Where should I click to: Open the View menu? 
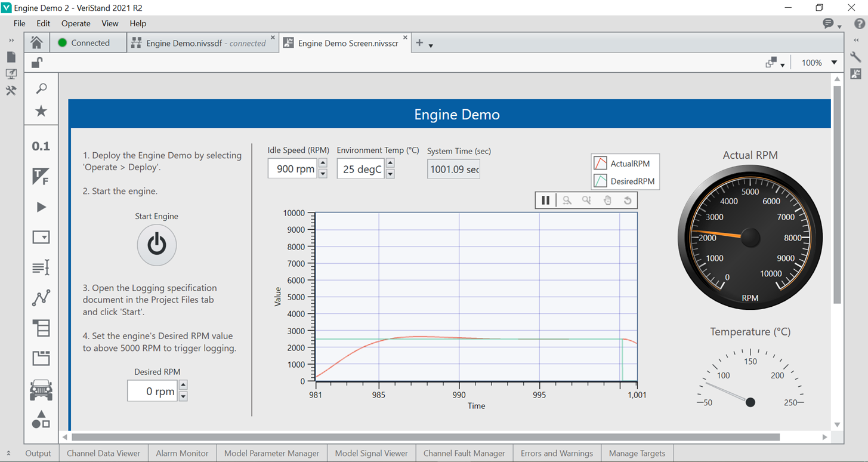pyautogui.click(x=110, y=24)
